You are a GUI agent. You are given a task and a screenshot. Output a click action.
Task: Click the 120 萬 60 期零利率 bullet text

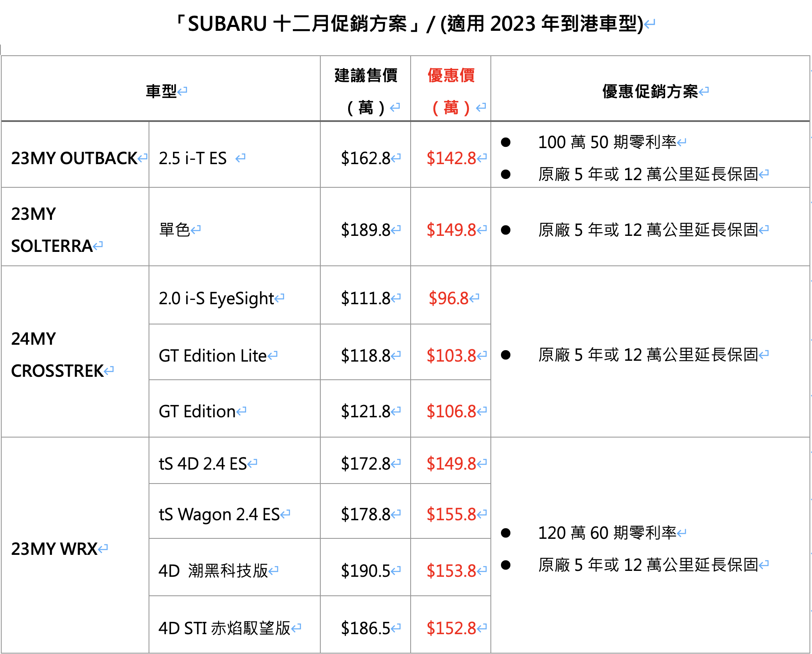point(607,533)
